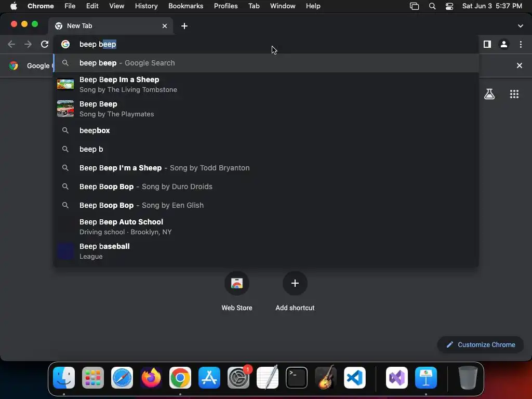Click the Customize Chrome button

481,345
